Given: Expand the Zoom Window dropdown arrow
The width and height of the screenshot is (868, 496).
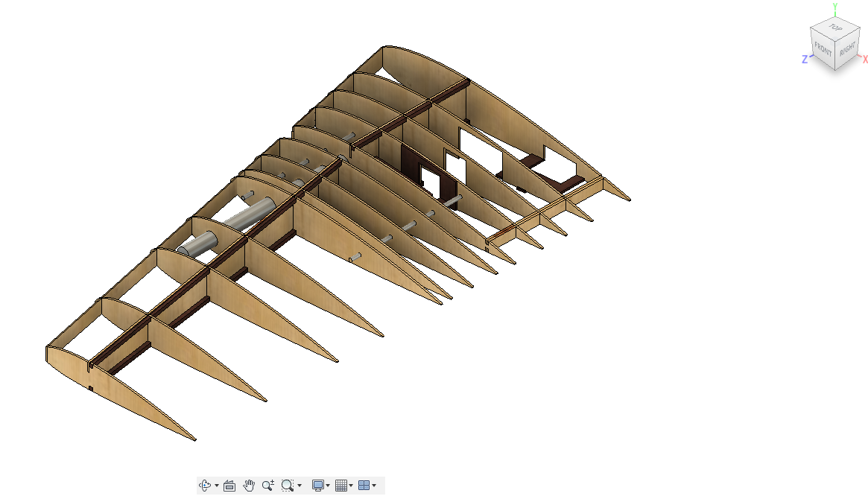Looking at the screenshot, I should [300, 486].
